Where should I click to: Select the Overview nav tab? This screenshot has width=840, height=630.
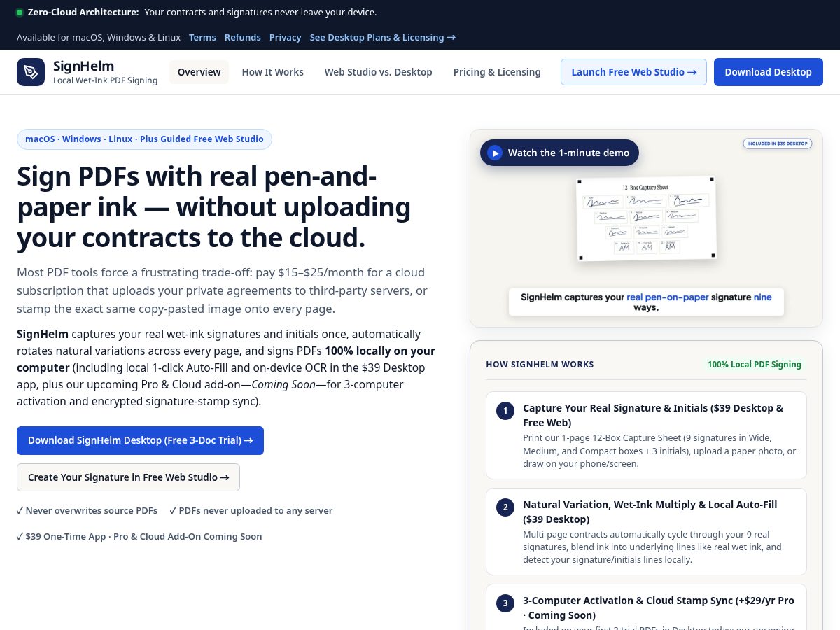[x=199, y=72]
